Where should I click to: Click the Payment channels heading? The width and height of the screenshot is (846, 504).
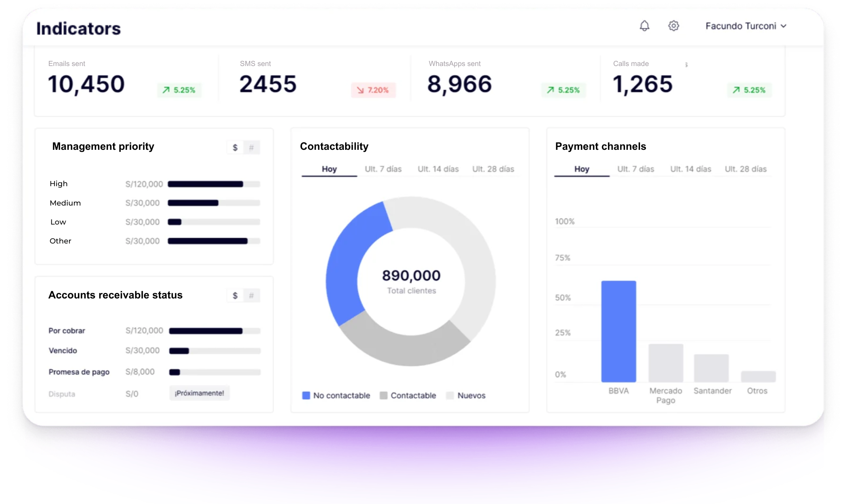pos(601,147)
